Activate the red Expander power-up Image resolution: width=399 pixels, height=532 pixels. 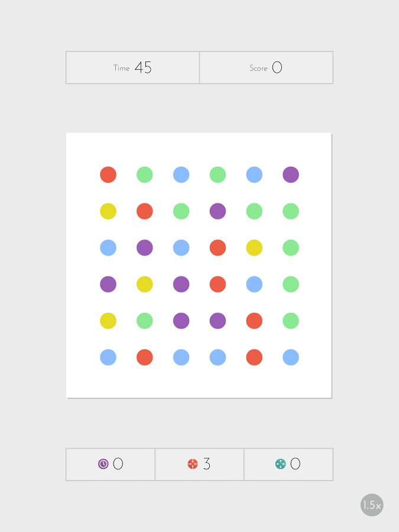(x=199, y=464)
